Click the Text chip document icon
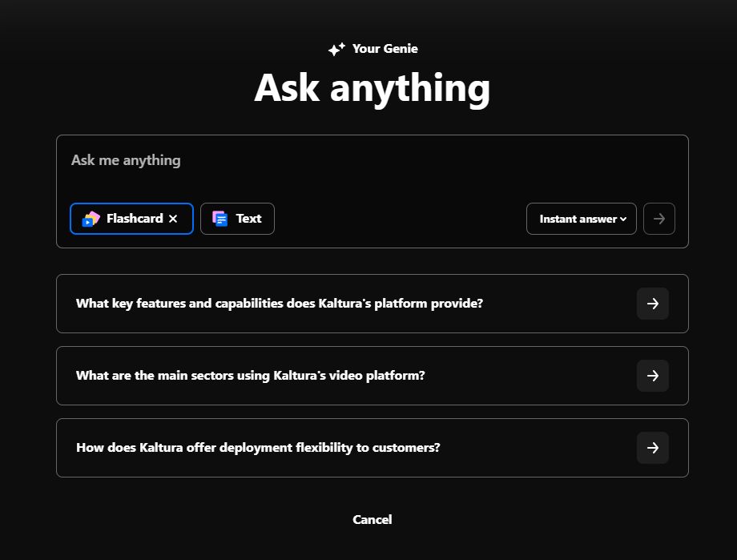Screen dimensions: 737x560 (x=220, y=219)
